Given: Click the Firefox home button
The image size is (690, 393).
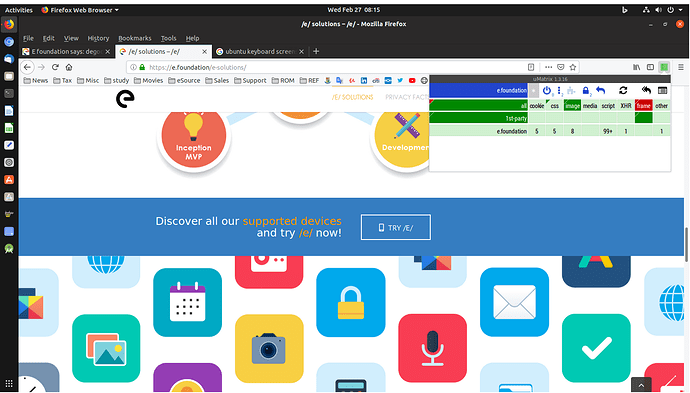Looking at the screenshot, I should [x=69, y=67].
